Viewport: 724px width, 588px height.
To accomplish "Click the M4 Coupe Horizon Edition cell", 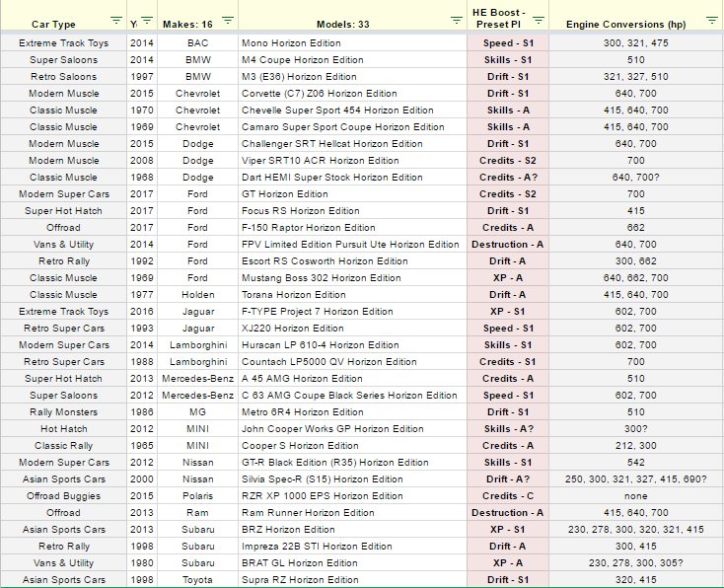I will [x=352, y=59].
